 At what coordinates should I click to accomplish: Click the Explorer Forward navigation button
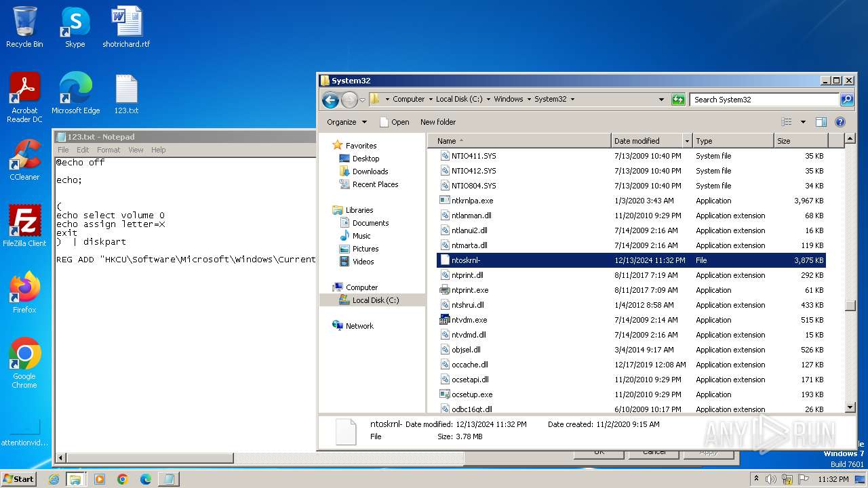tap(349, 100)
